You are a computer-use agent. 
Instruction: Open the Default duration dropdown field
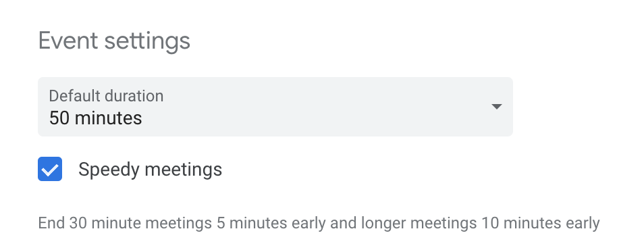pyautogui.click(x=275, y=107)
